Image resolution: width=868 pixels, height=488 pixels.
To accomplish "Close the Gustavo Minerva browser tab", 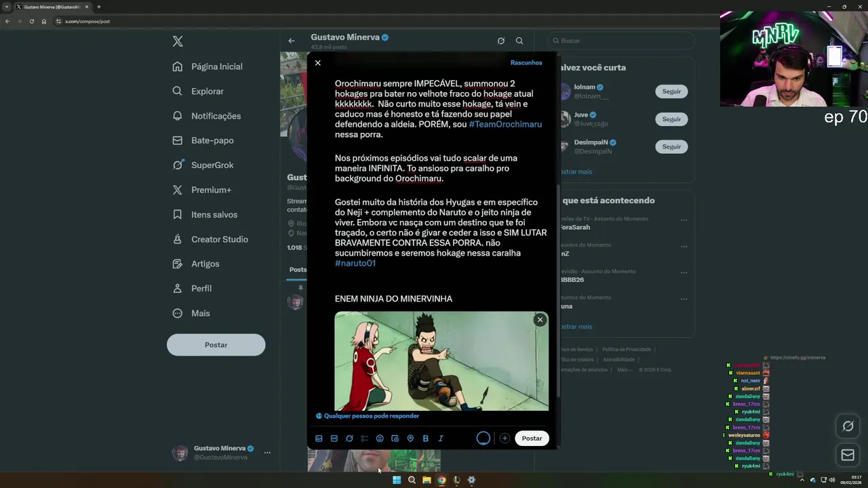I will (x=87, y=7).
